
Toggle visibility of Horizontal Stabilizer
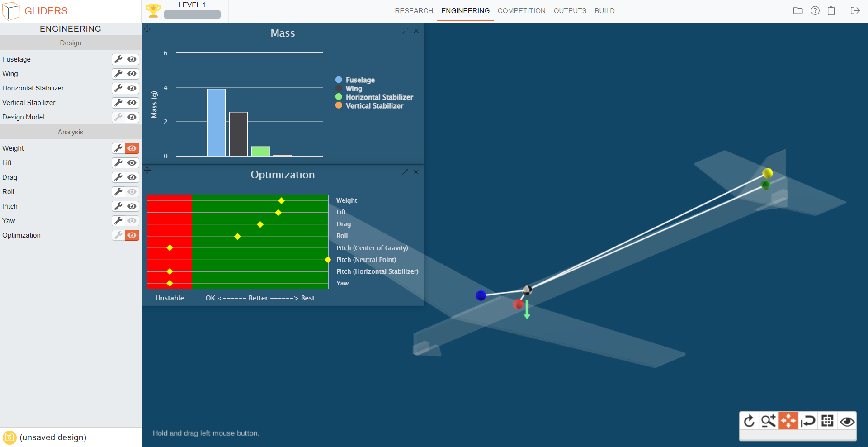[x=132, y=88]
